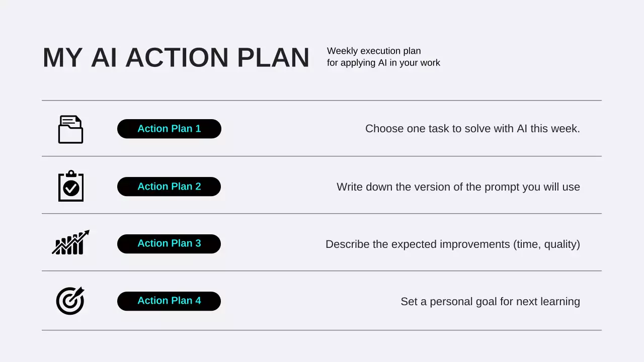Click the growth chart arrow icon
644x362 pixels.
coord(70,243)
